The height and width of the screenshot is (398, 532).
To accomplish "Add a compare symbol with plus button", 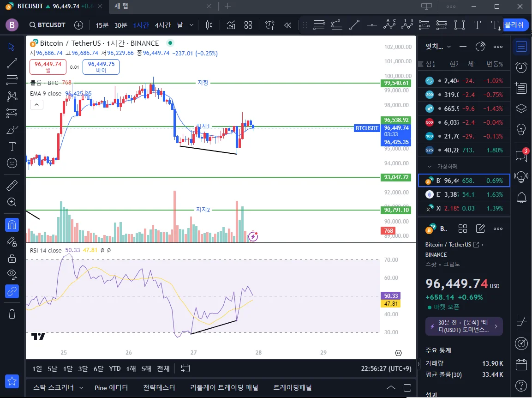I will click(78, 25).
